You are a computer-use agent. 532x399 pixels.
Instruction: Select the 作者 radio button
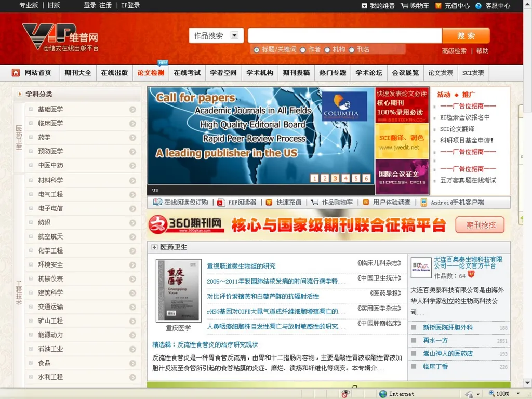303,50
